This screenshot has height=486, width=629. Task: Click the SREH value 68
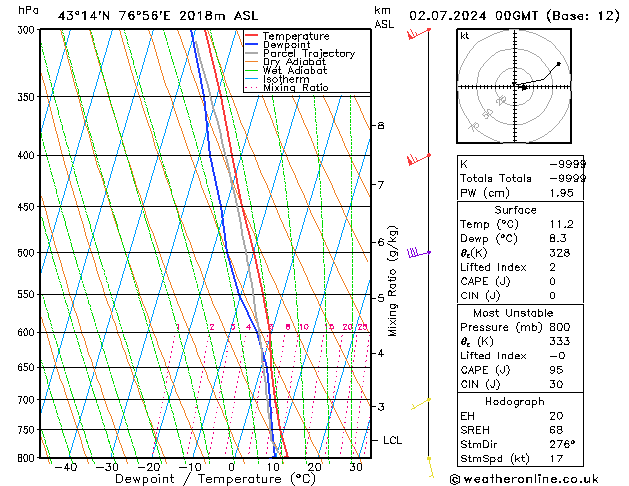[x=556, y=430]
